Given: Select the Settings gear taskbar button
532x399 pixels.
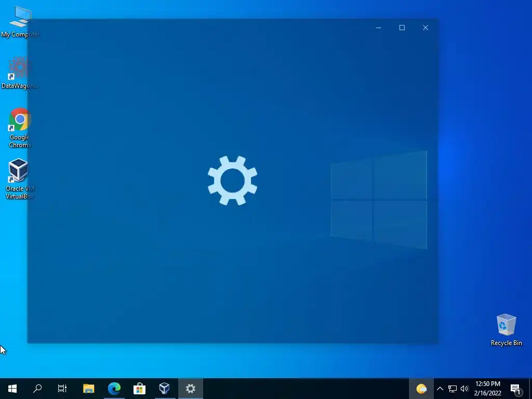Looking at the screenshot, I should pos(190,389).
